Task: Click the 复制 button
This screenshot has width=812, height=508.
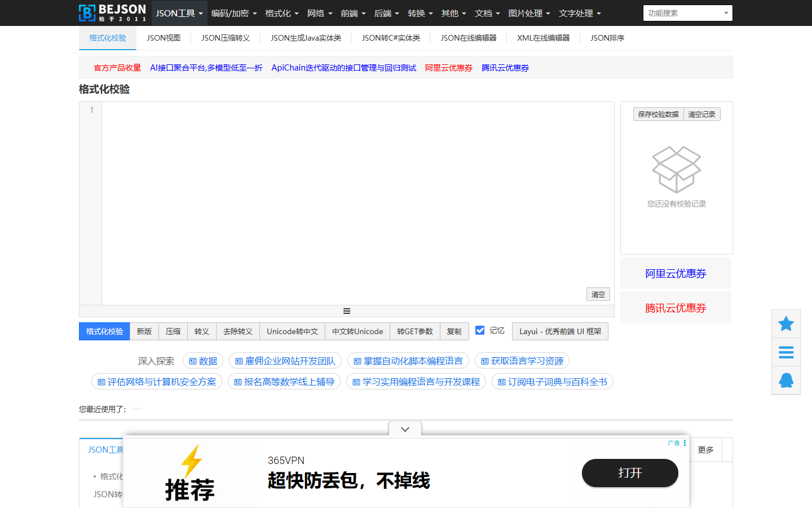Action: pyautogui.click(x=454, y=331)
